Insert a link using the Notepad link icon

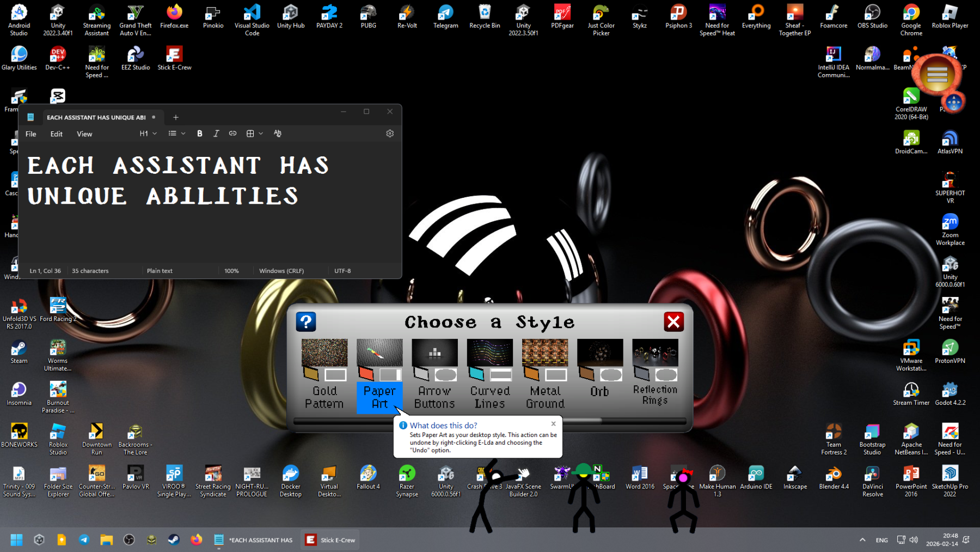coord(232,134)
